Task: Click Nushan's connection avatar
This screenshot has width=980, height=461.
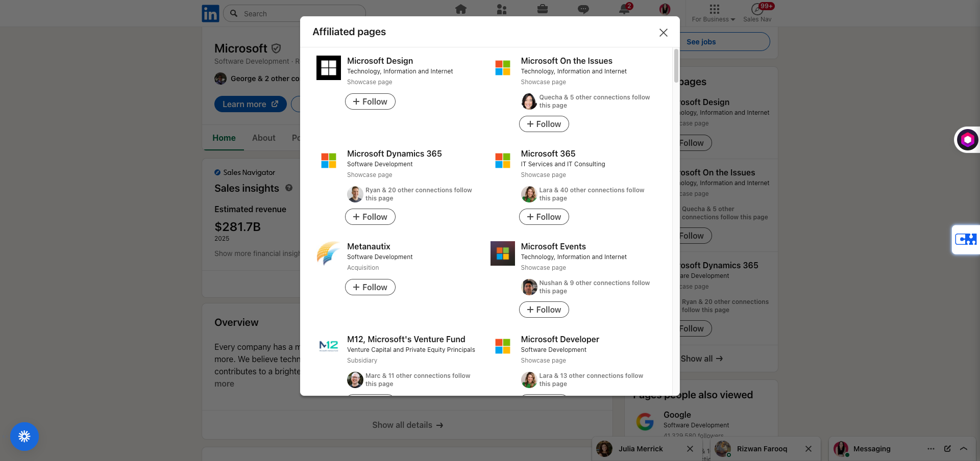Action: (529, 287)
